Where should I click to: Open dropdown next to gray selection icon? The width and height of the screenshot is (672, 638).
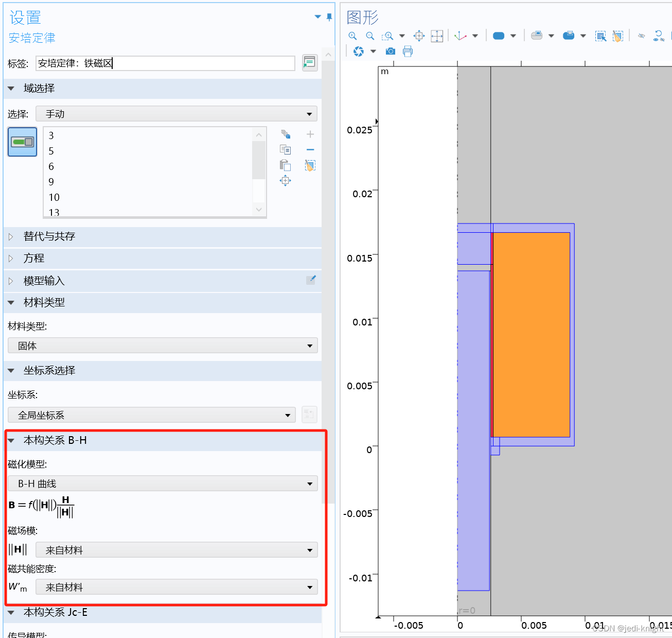click(551, 36)
